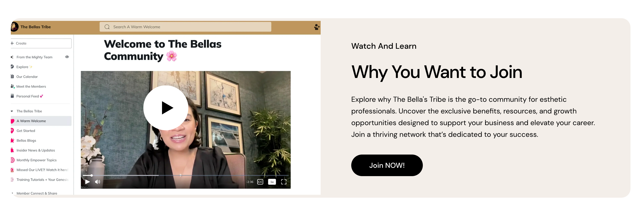Mute the video with the speaker icon
Image resolution: width=644 pixels, height=217 pixels.
[x=97, y=182]
